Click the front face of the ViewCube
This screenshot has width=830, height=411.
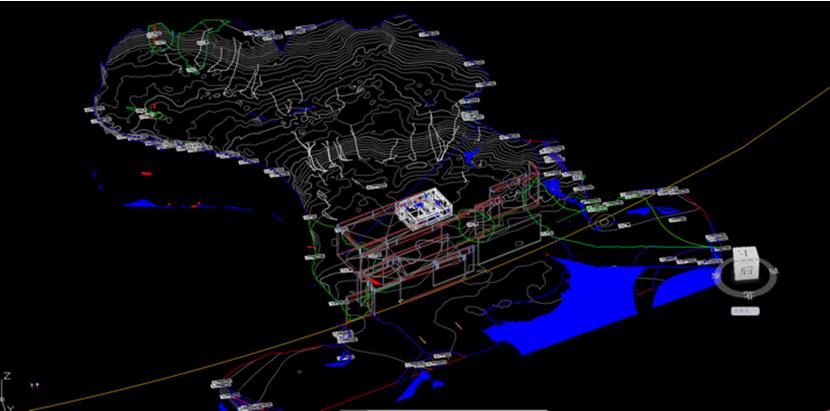click(x=746, y=269)
